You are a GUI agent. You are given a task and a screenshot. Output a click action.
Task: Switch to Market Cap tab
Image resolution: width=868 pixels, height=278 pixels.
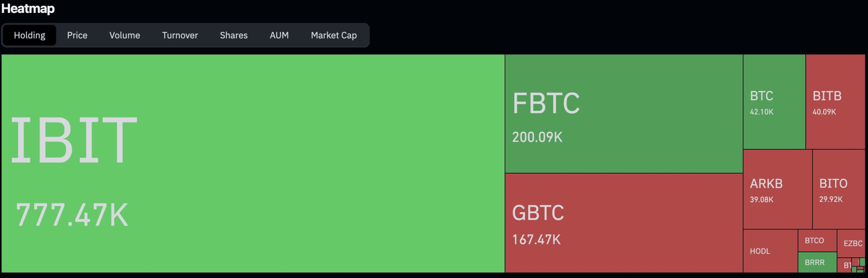pos(334,35)
